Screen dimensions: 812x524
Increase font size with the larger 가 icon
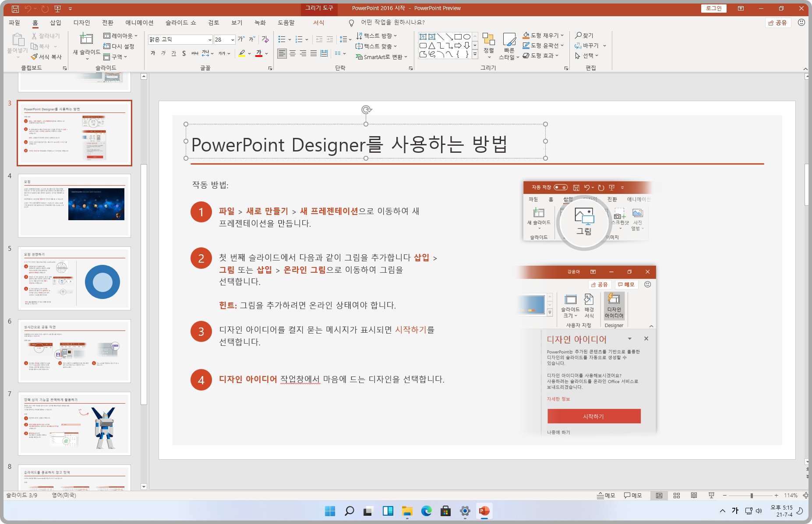(x=241, y=39)
